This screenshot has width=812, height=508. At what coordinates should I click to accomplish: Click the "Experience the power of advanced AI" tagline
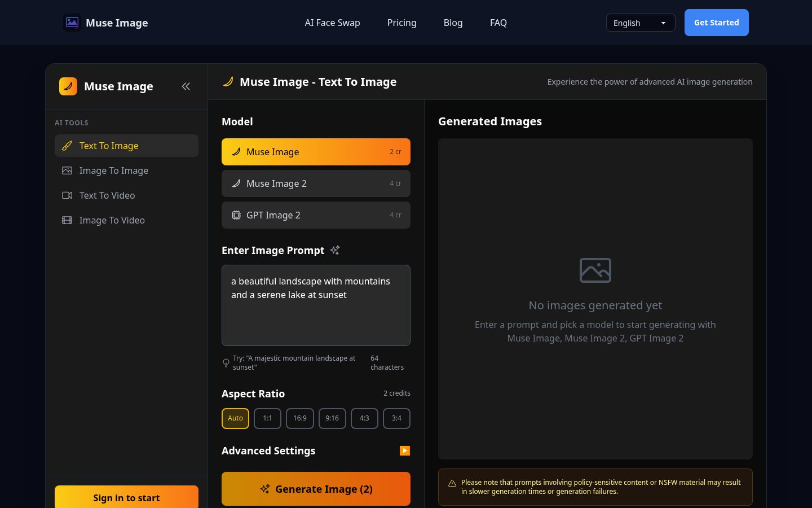point(650,82)
